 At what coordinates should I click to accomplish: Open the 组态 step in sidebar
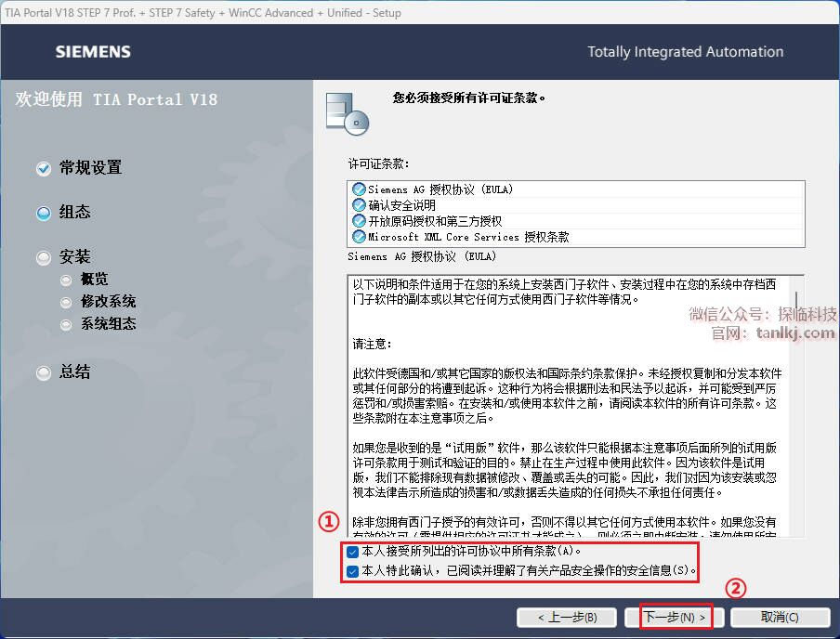pos(75,212)
